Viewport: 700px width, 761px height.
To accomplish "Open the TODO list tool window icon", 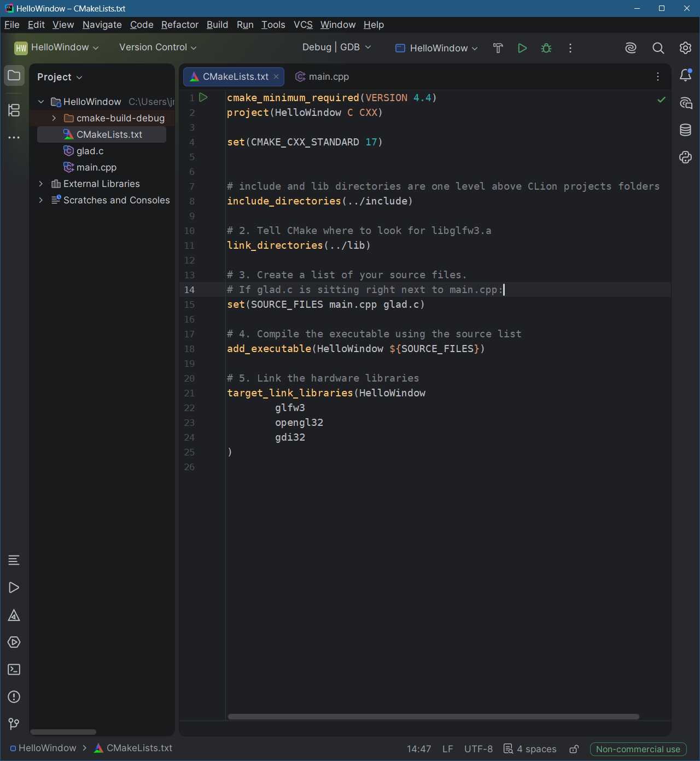I will pos(14,560).
